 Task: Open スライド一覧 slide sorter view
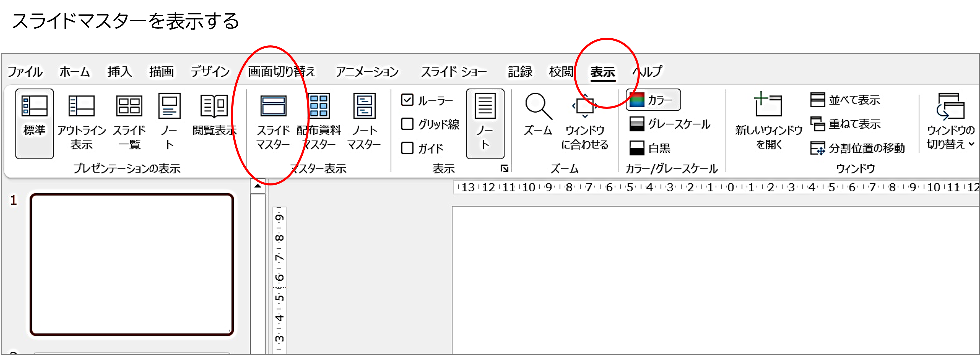[x=129, y=106]
